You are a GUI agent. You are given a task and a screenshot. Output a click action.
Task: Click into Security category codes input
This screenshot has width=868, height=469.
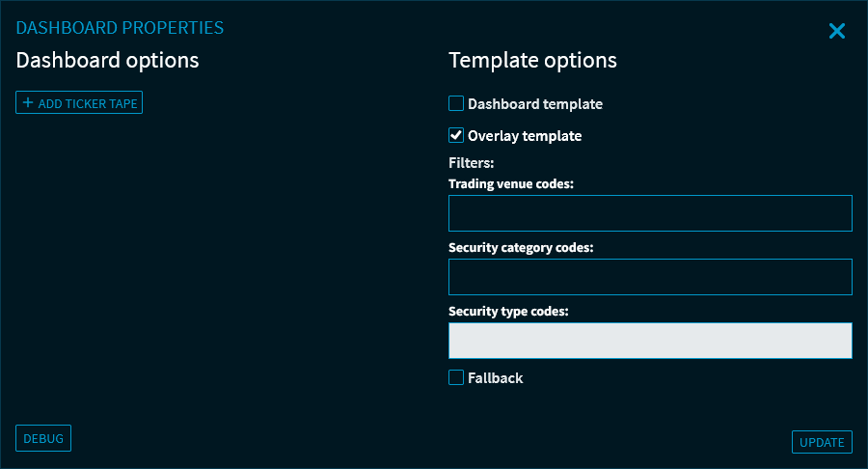click(650, 277)
